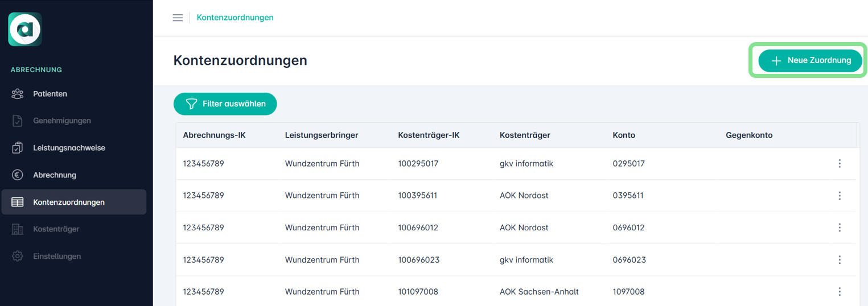Open row menu for Kostenträger-IK 100295017
868x306 pixels.
pyautogui.click(x=840, y=164)
